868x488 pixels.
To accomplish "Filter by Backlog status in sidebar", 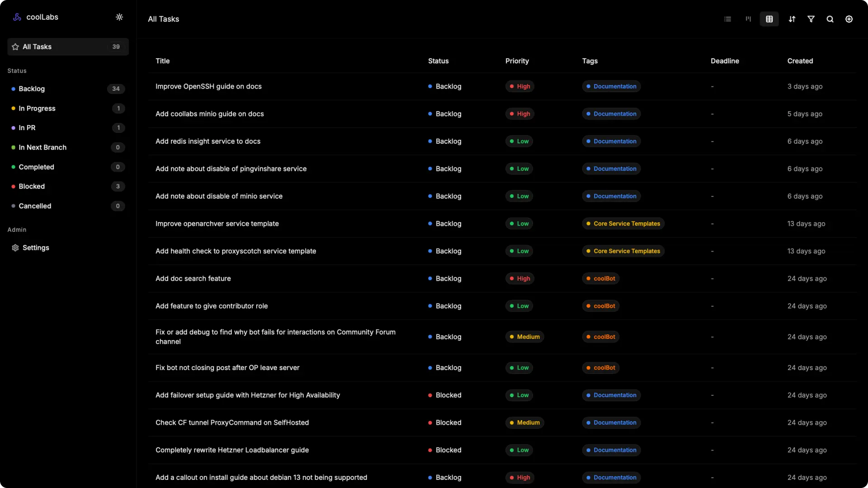I will 32,89.
